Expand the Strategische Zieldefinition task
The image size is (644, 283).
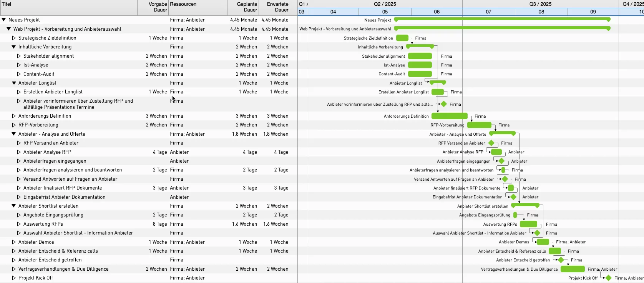(14, 38)
